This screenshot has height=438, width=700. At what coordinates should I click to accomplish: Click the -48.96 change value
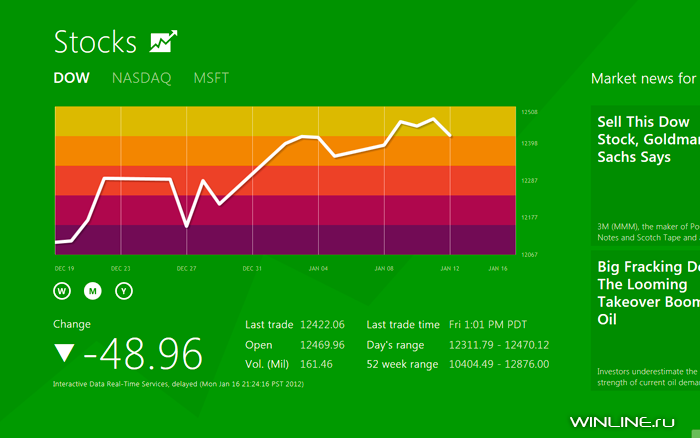tap(143, 354)
